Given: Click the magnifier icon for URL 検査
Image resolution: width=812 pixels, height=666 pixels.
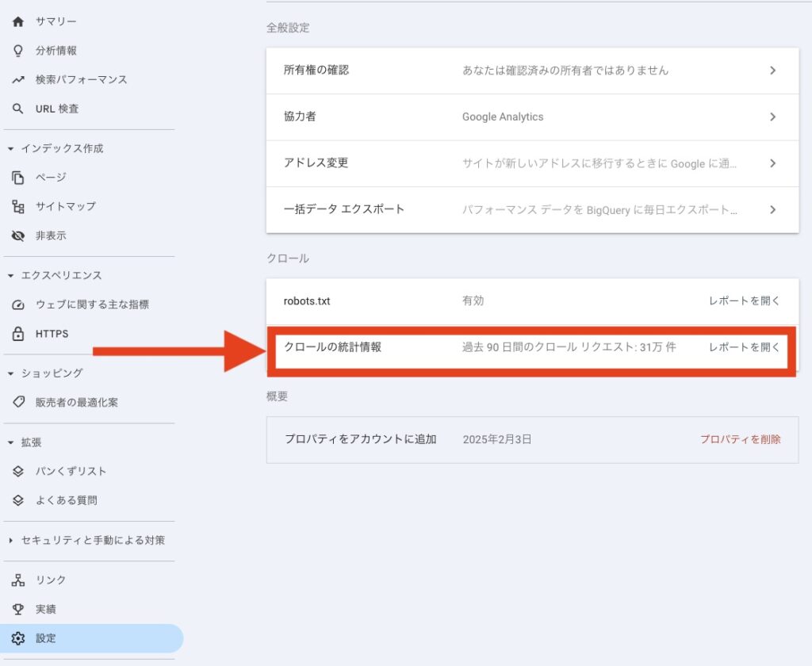Looking at the screenshot, I should [18, 109].
